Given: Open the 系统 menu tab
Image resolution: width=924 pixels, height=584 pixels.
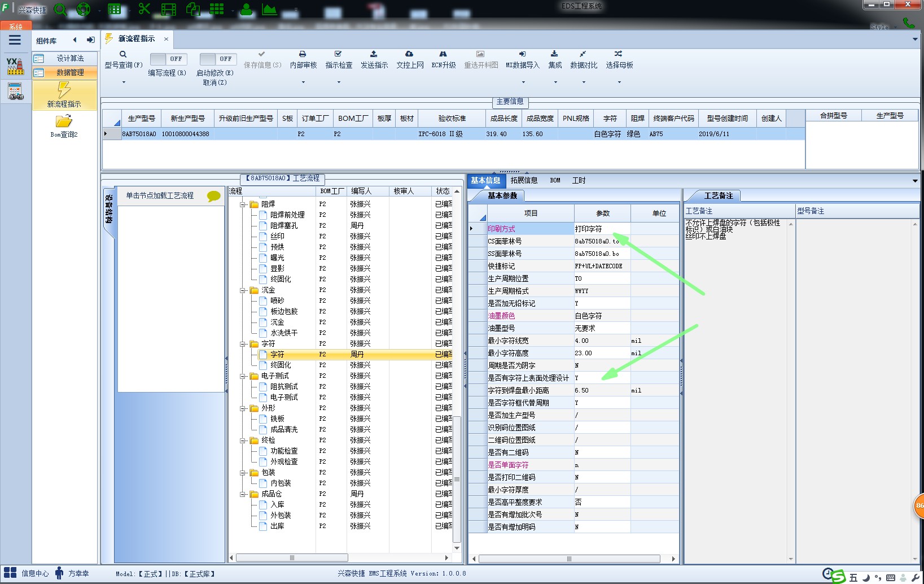Looking at the screenshot, I should tap(16, 27).
